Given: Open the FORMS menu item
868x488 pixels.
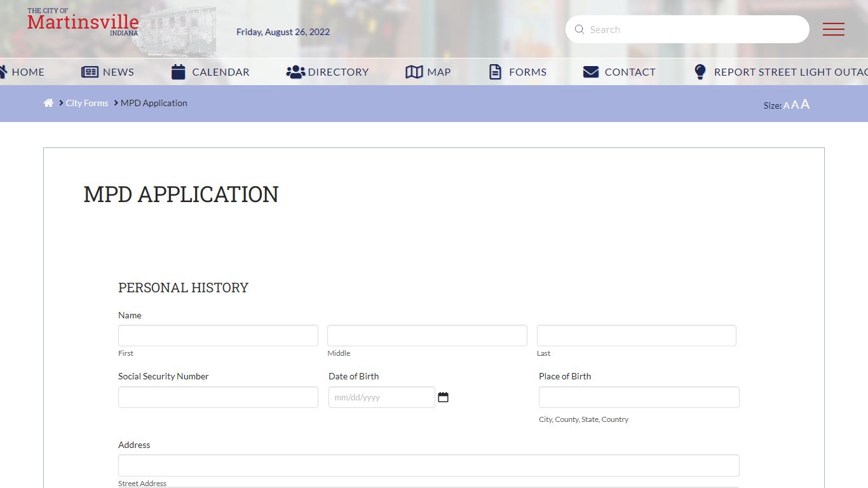Looking at the screenshot, I should tap(527, 72).
